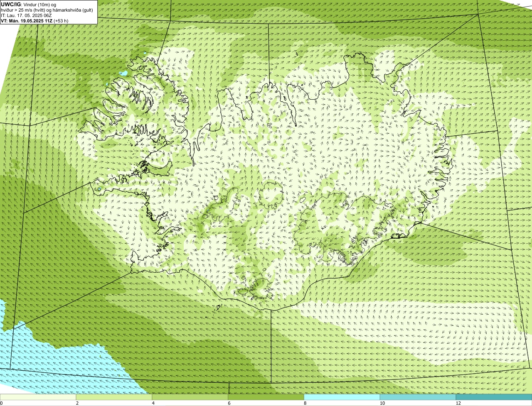
Task: Click the legend label "2"
Action: click(x=77, y=403)
